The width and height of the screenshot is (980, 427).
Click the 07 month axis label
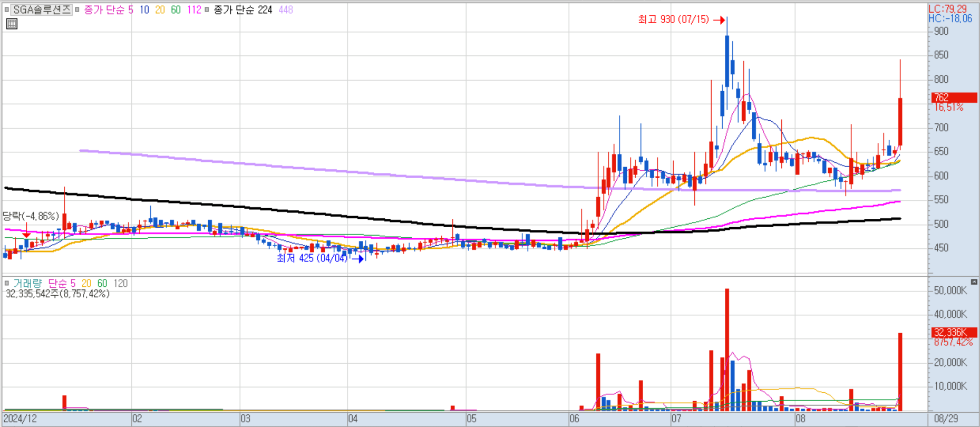coord(676,419)
